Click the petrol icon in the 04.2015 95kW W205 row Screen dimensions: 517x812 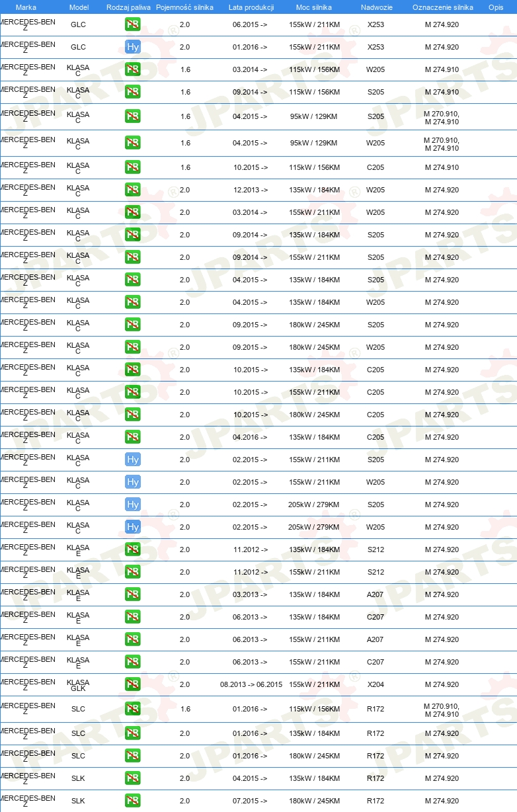coord(132,143)
